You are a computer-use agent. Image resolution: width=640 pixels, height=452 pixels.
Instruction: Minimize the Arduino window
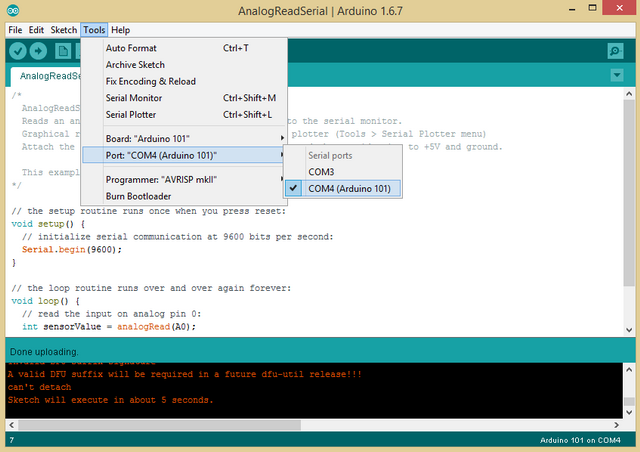pos(572,9)
